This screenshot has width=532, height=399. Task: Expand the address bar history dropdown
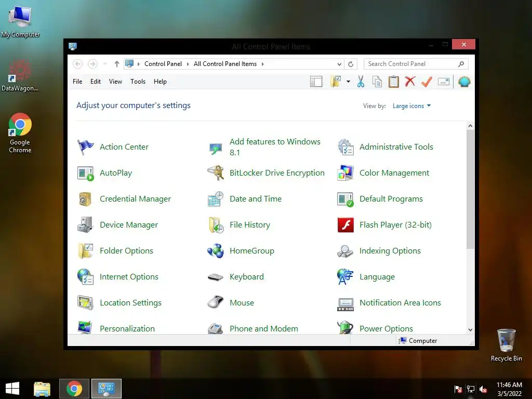click(x=339, y=64)
